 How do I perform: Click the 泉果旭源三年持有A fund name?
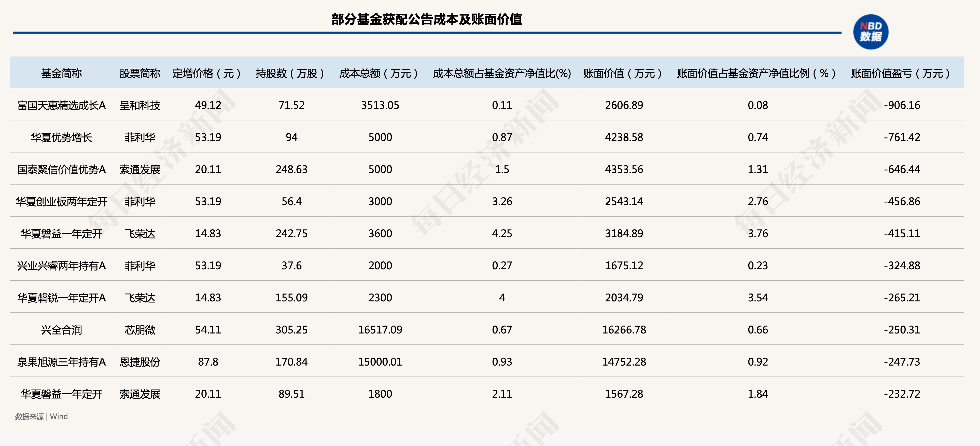[x=61, y=362]
